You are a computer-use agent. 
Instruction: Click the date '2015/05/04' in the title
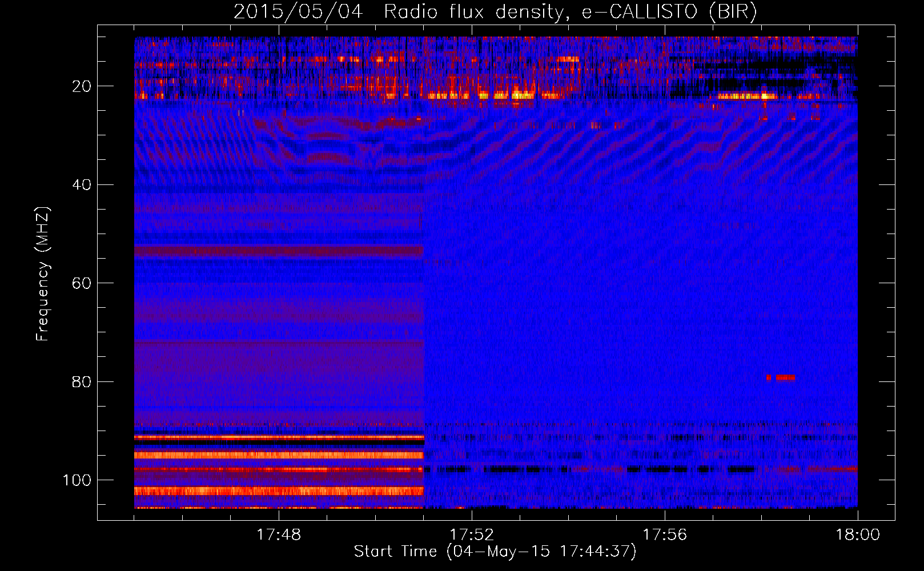(298, 12)
